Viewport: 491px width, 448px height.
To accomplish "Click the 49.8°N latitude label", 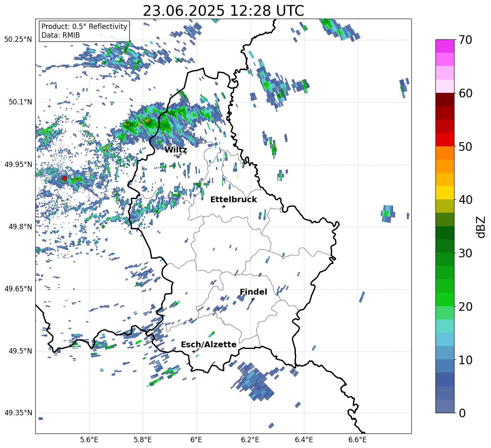I will tap(21, 227).
